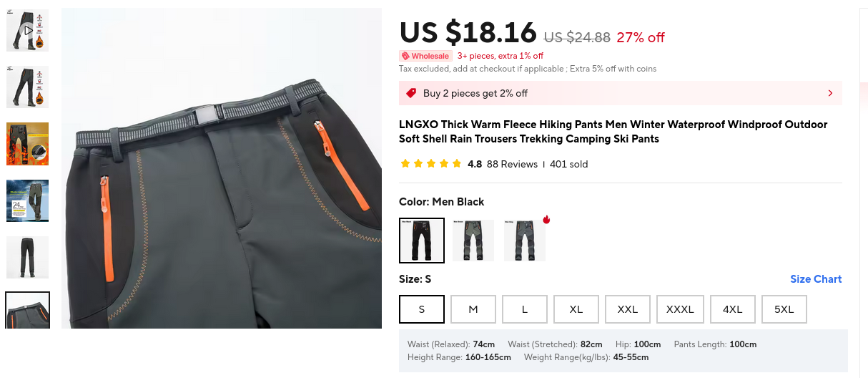
Task: Select size M
Action: point(473,309)
